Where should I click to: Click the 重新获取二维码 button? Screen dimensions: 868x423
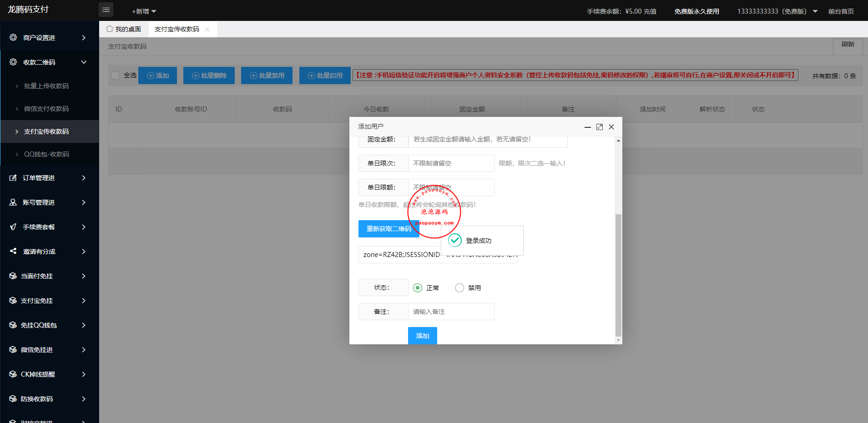tap(389, 229)
